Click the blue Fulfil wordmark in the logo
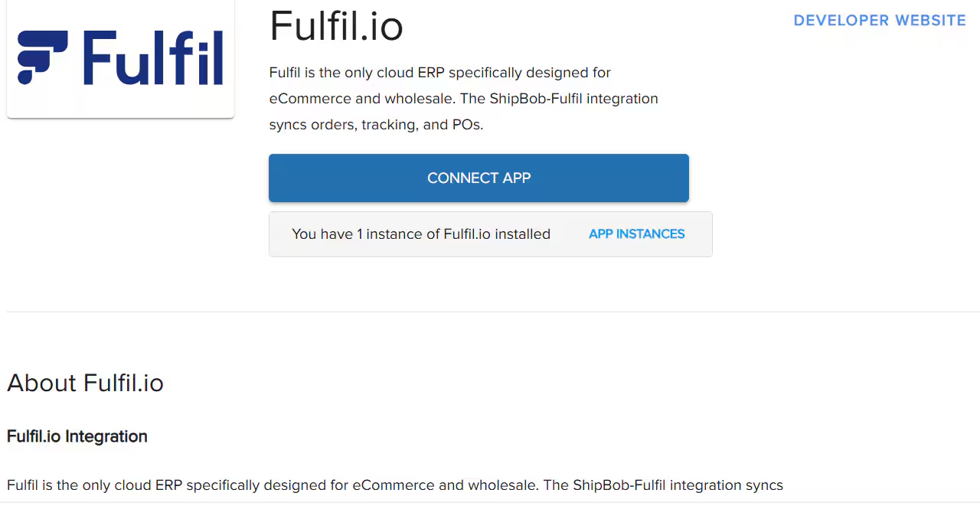 (x=153, y=57)
